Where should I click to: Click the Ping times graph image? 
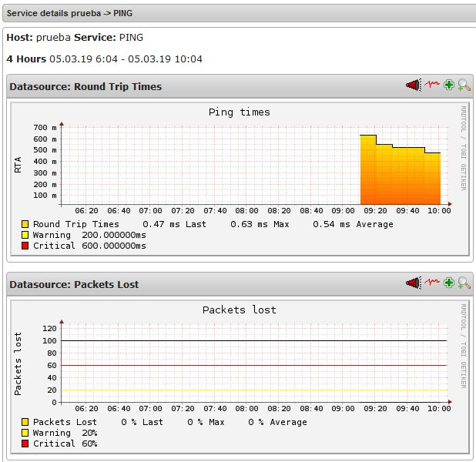[x=239, y=177]
